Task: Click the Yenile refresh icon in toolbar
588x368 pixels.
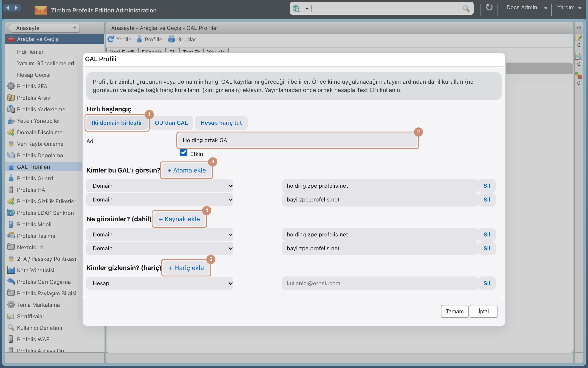Action: point(111,39)
